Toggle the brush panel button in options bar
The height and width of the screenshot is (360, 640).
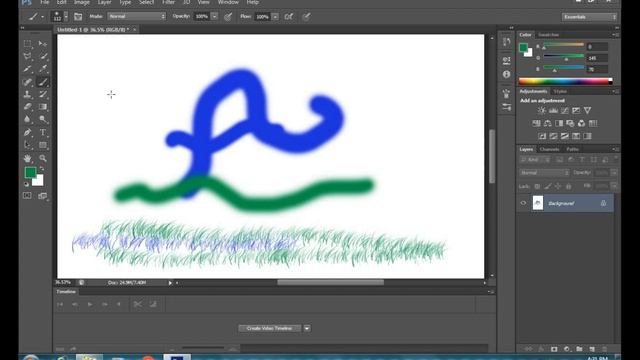(78, 17)
